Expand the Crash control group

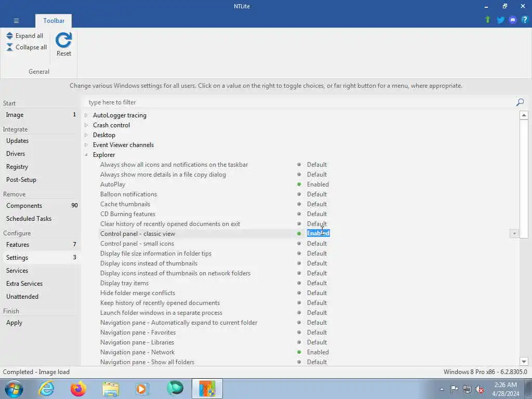coord(86,125)
